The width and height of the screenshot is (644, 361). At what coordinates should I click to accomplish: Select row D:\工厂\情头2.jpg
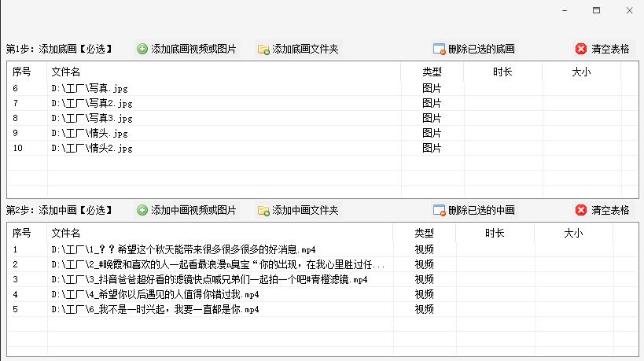322,148
